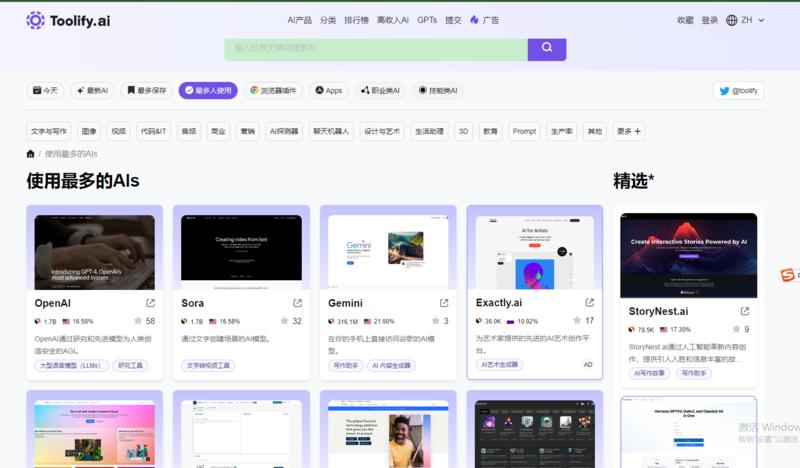The image size is (800, 468).
Task: Open the AI产品 menu
Action: tap(299, 20)
